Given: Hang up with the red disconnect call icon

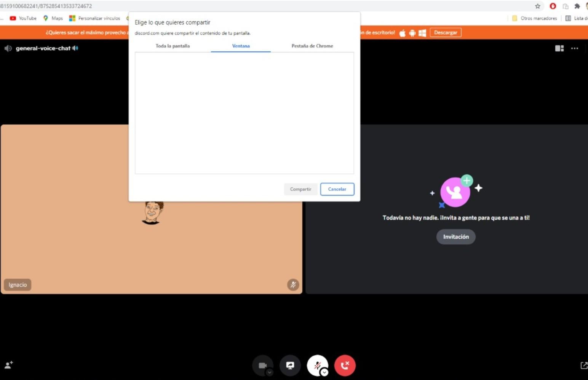Looking at the screenshot, I should pyautogui.click(x=345, y=365).
